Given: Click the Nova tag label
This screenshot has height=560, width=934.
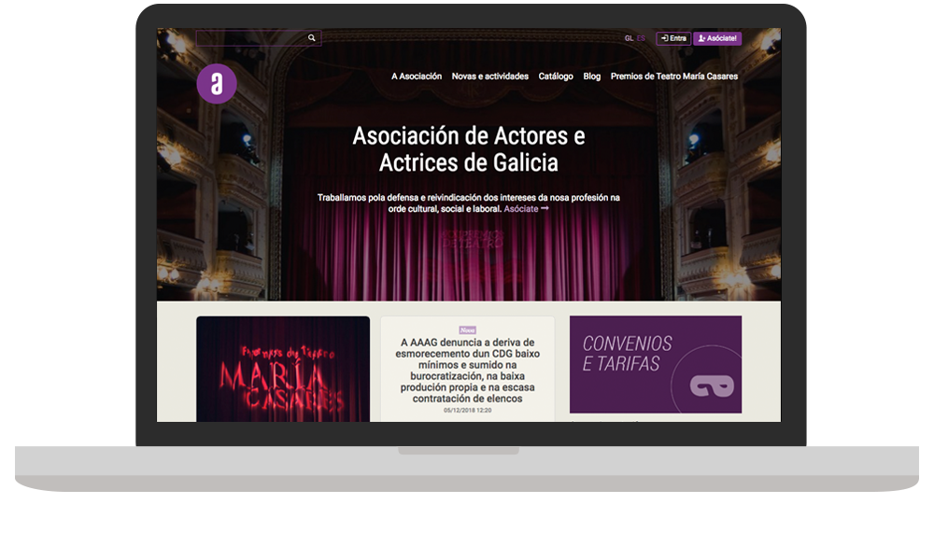Looking at the screenshot, I should [x=468, y=329].
